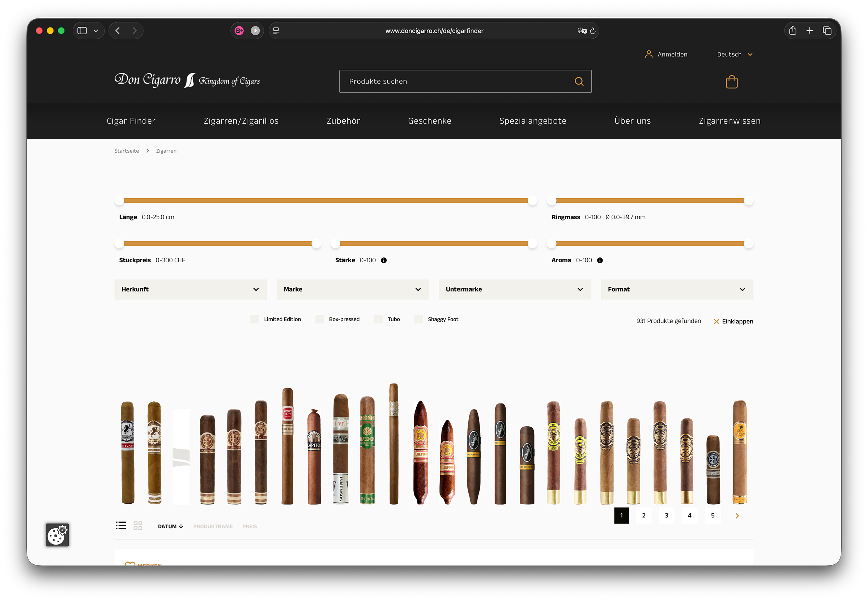Open a new tab with plus icon
Screen dimensions: 868x601
pos(810,30)
